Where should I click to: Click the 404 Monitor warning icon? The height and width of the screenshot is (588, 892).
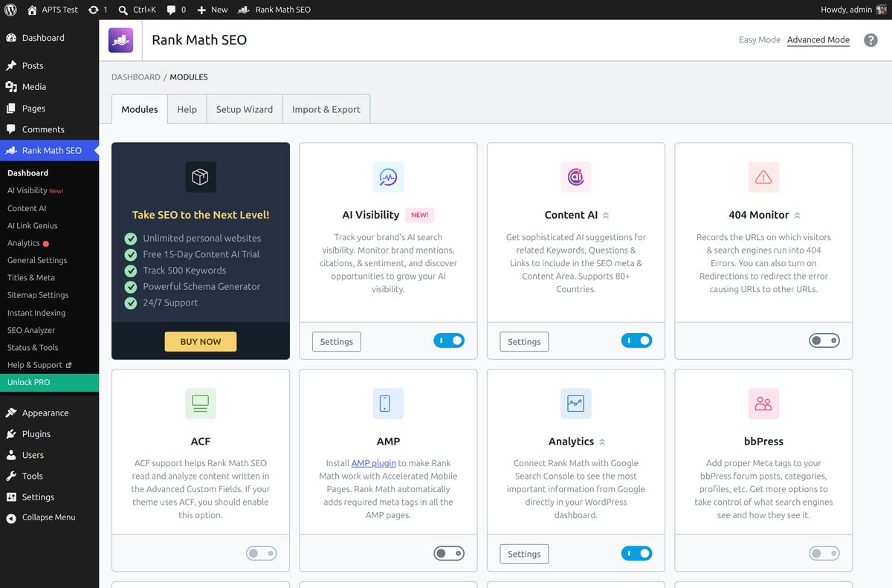tap(763, 177)
